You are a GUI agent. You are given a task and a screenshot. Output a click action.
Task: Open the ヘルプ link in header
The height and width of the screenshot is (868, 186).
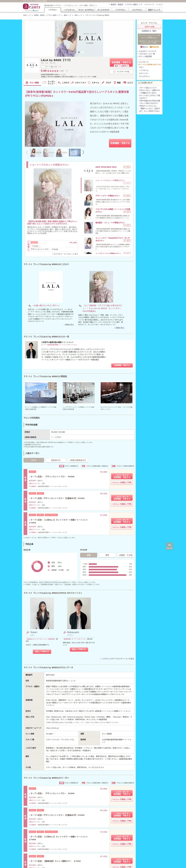[x=159, y=4]
